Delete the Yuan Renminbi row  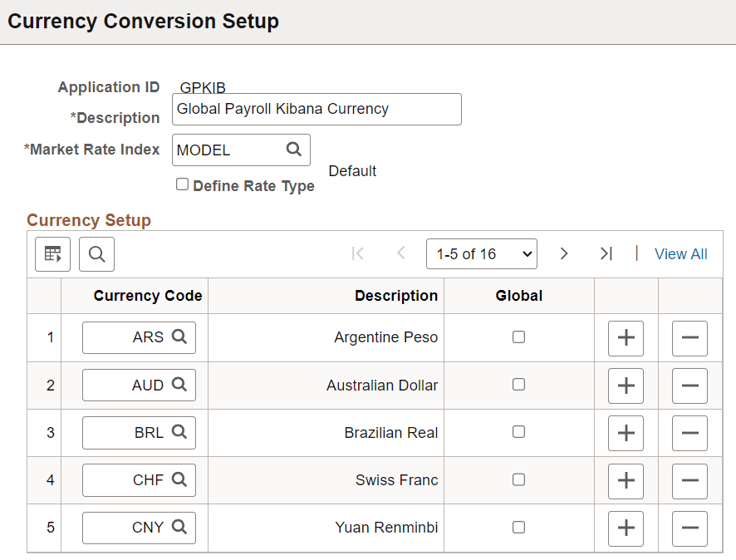(690, 528)
